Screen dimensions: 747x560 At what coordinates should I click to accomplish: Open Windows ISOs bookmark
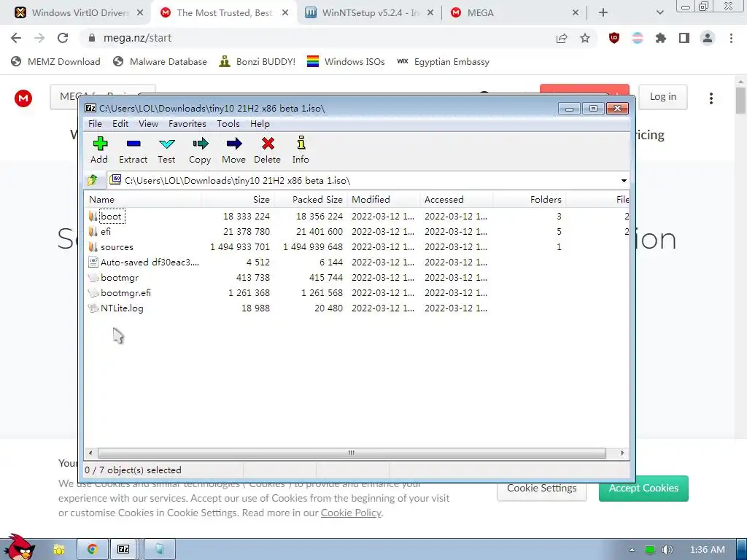345,61
